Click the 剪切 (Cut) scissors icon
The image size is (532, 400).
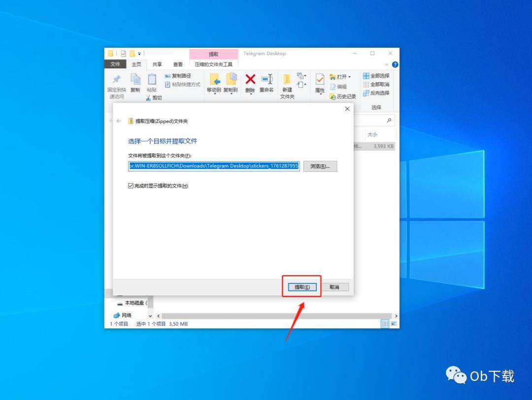[149, 98]
